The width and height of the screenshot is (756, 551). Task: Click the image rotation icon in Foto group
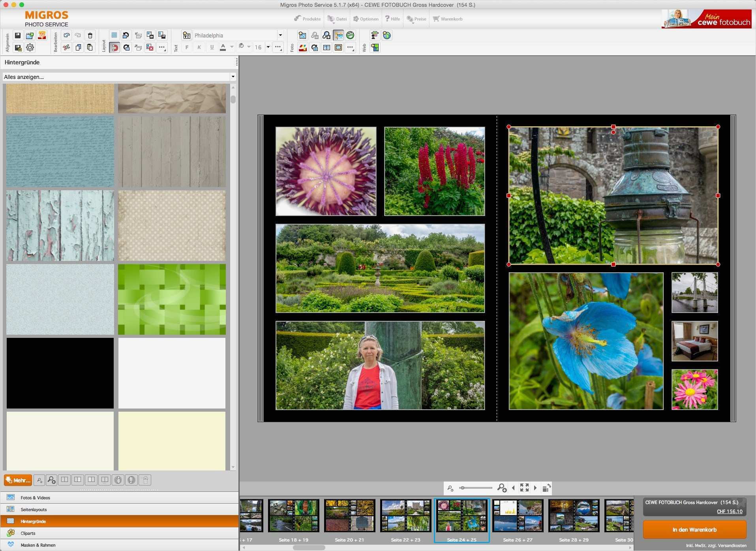pyautogui.click(x=315, y=48)
